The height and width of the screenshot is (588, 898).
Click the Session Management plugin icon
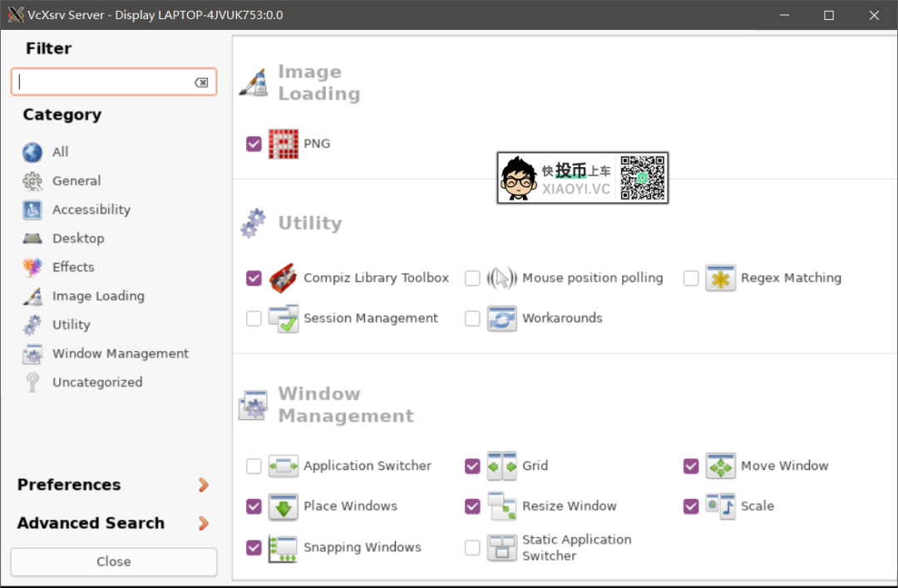coord(284,319)
